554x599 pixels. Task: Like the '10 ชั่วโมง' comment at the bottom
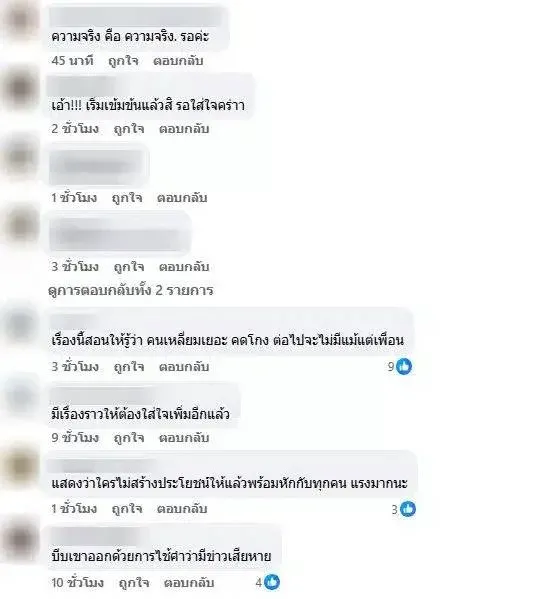pyautogui.click(x=134, y=583)
